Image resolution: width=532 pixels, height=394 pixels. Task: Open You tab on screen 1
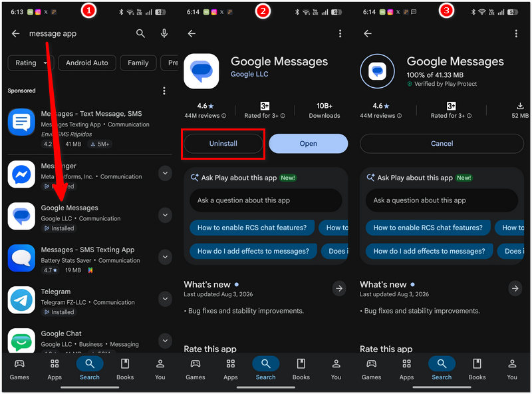tap(160, 369)
